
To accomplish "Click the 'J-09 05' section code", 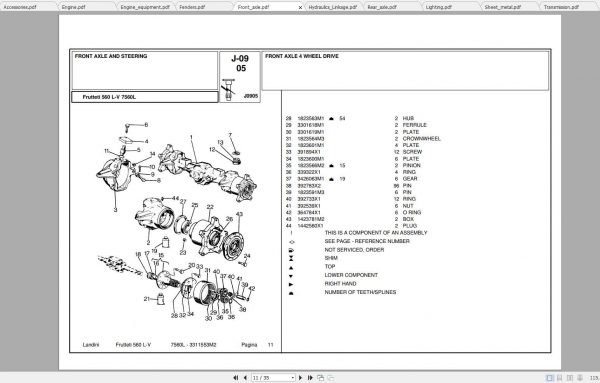I will click(240, 64).
